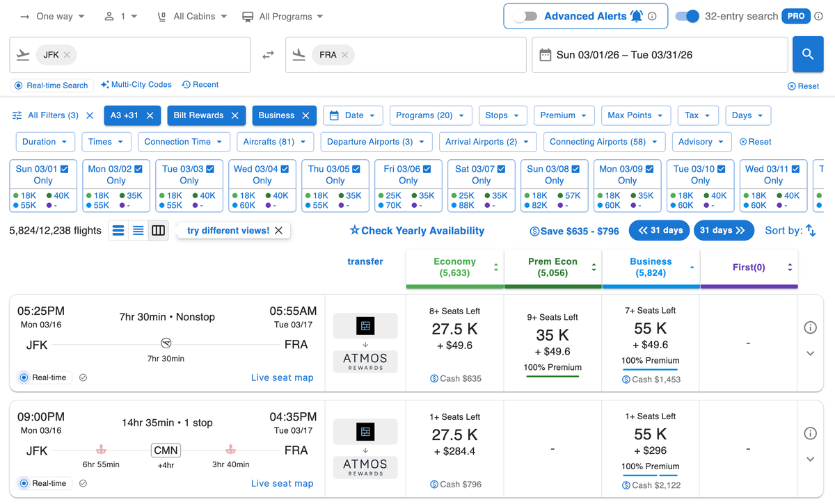Viewport: 835px width, 504px height.
Task: Dismiss the try different views suggestion
Action: point(278,230)
